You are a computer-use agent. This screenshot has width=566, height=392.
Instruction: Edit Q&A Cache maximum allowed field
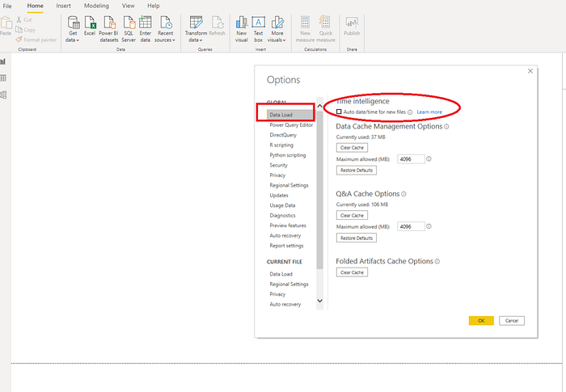411,226
